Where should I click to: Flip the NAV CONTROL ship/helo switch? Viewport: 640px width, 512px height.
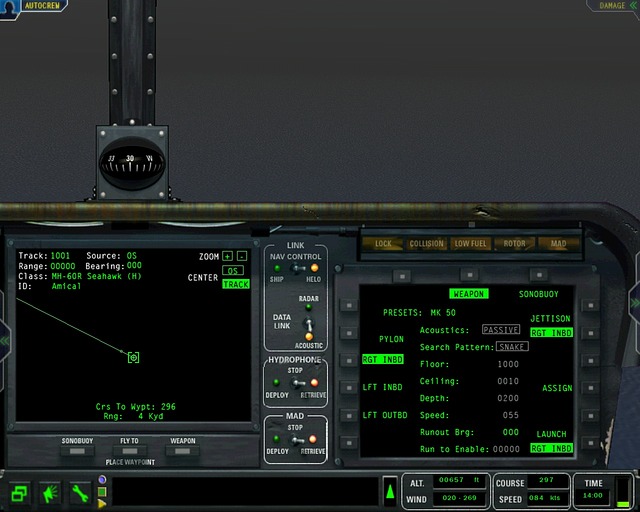(299, 268)
